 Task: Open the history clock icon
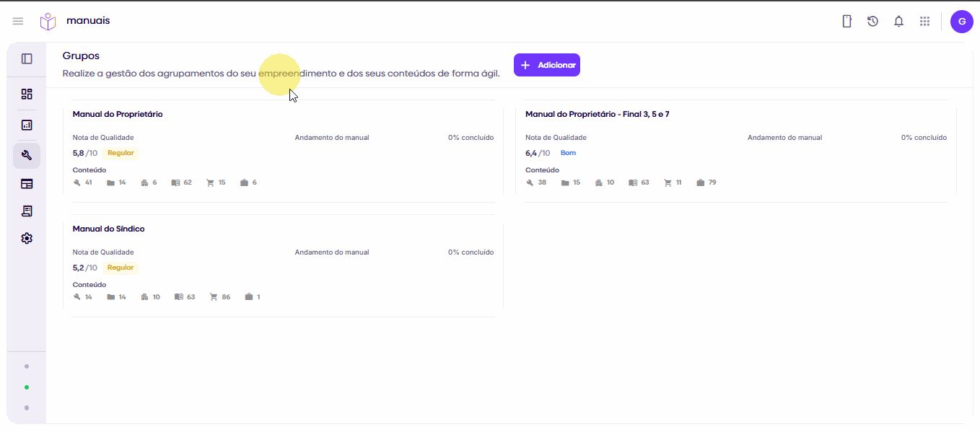click(872, 22)
